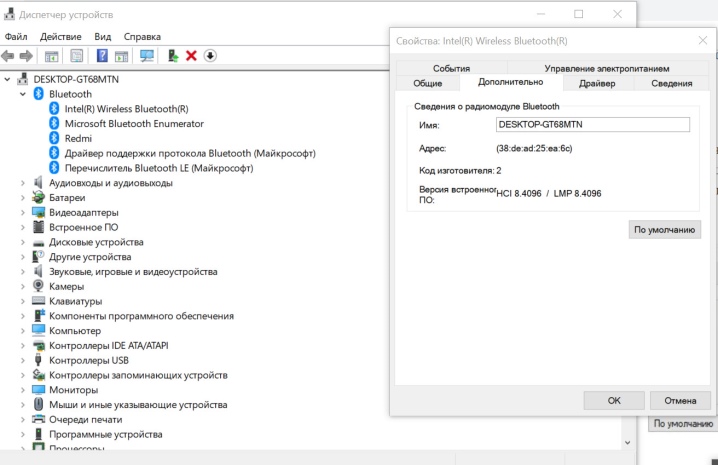
Task: Click the OK button
Action: coord(614,400)
